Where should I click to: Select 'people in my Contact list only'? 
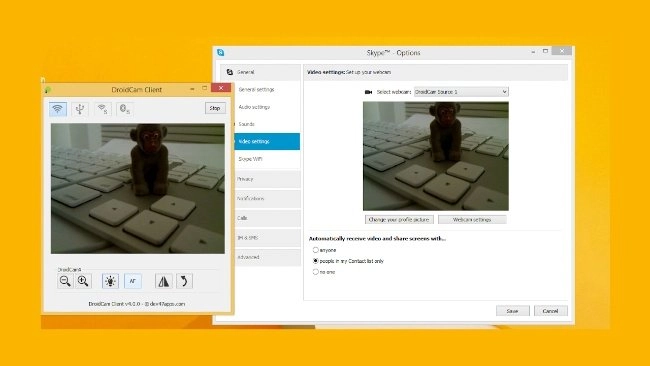pyautogui.click(x=315, y=261)
